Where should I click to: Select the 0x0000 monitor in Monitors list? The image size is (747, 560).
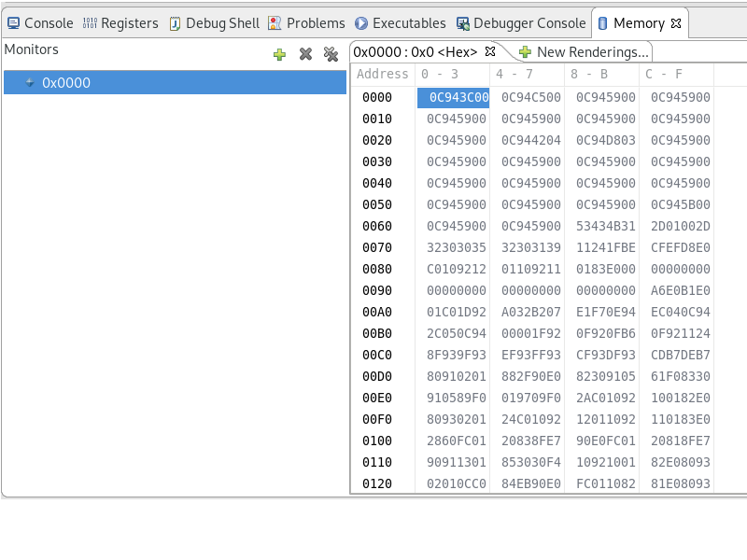click(x=175, y=82)
